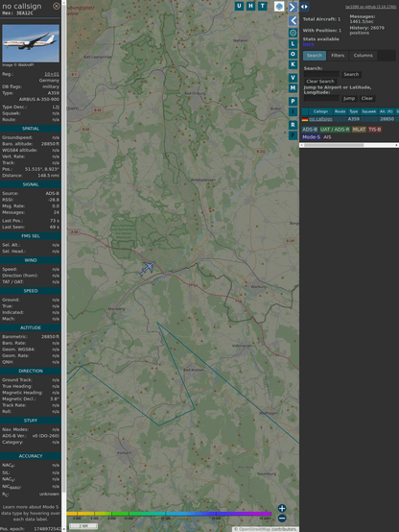399x532 pixels.
Task: Switch to the Filters tab
Action: [x=338, y=56]
